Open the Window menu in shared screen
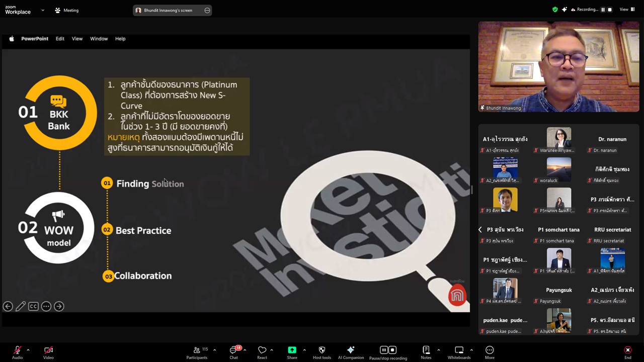The height and width of the screenshot is (362, 644). [x=99, y=39]
